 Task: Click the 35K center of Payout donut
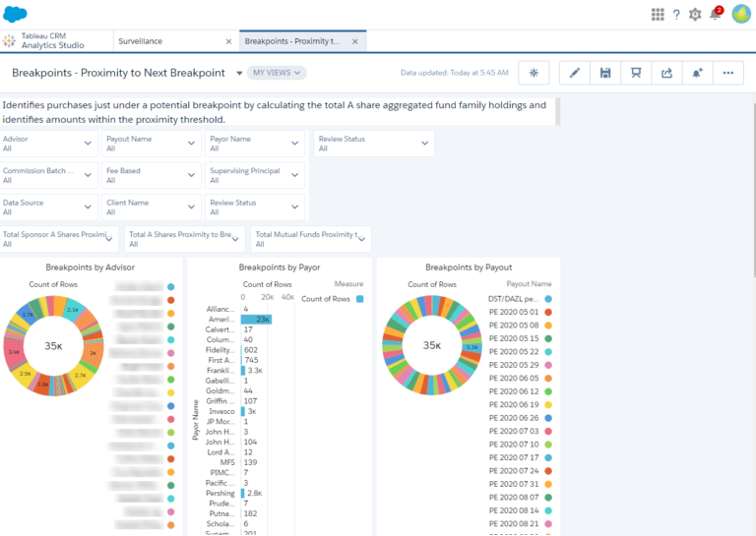click(x=432, y=345)
